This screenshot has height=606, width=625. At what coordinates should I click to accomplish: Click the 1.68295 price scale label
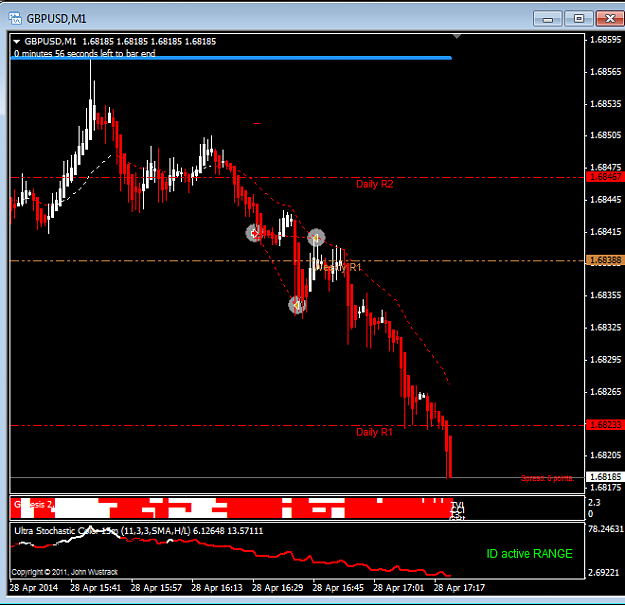pyautogui.click(x=605, y=360)
